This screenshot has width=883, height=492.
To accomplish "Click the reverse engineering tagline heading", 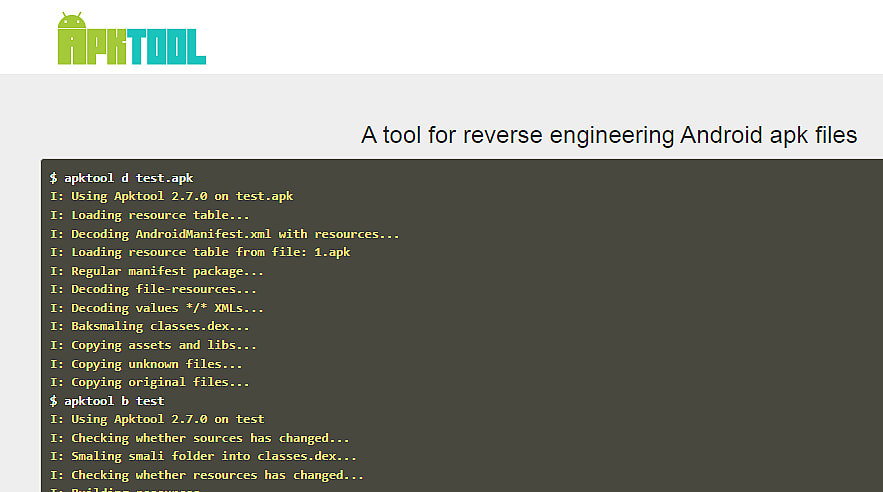I will tap(608, 135).
